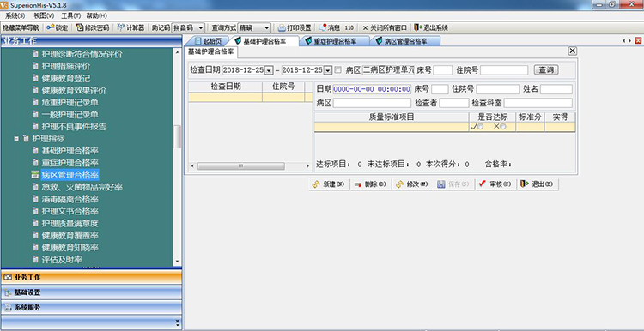The width and height of the screenshot is (644, 331).
Task: Launch the 计算器 calculator tool
Action: coord(131,28)
